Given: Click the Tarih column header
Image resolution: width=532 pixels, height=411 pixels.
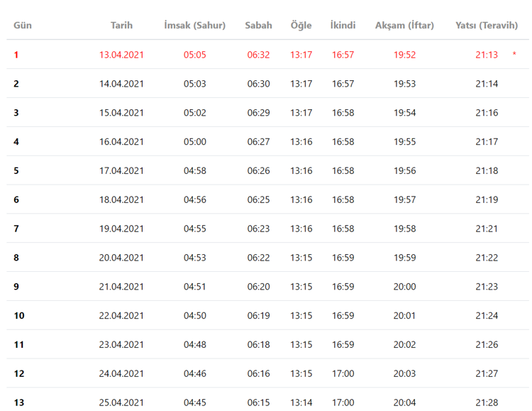Looking at the screenshot, I should [x=121, y=26].
